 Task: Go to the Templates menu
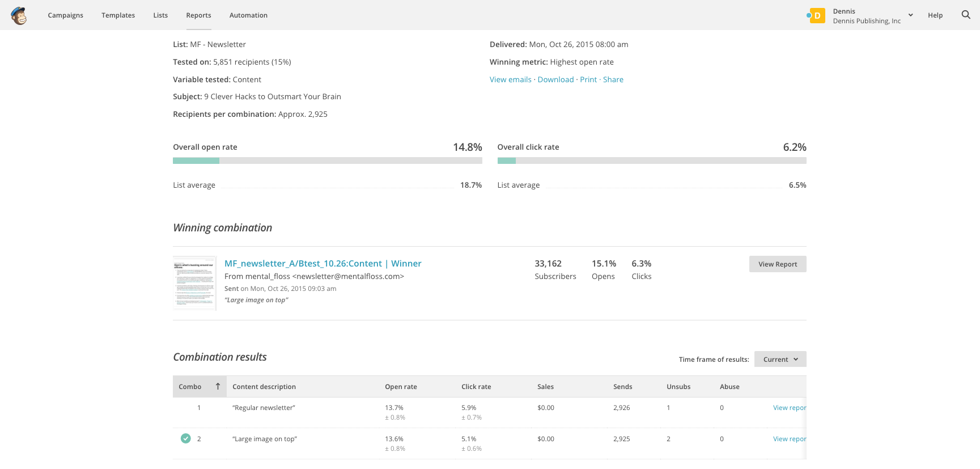click(118, 15)
